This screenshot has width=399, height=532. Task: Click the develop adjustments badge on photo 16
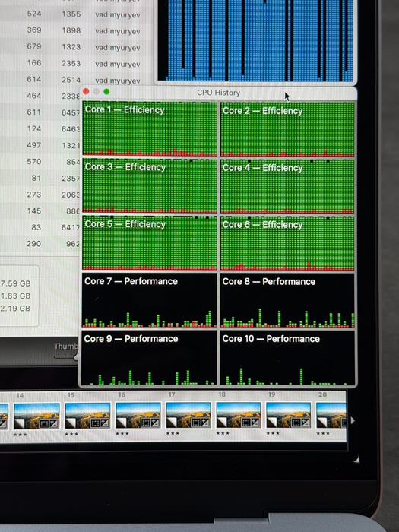pos(155,423)
